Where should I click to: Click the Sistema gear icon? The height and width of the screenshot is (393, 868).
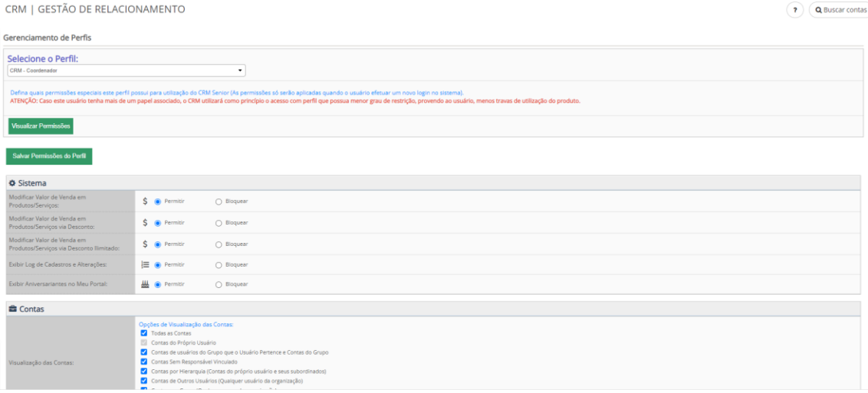pyautogui.click(x=13, y=184)
